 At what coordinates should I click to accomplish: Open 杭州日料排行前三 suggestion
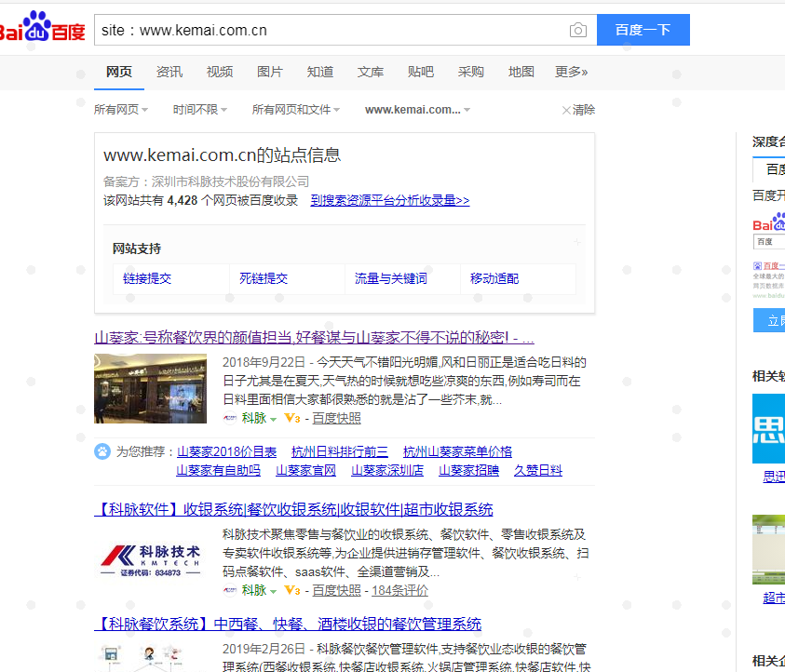tap(340, 451)
